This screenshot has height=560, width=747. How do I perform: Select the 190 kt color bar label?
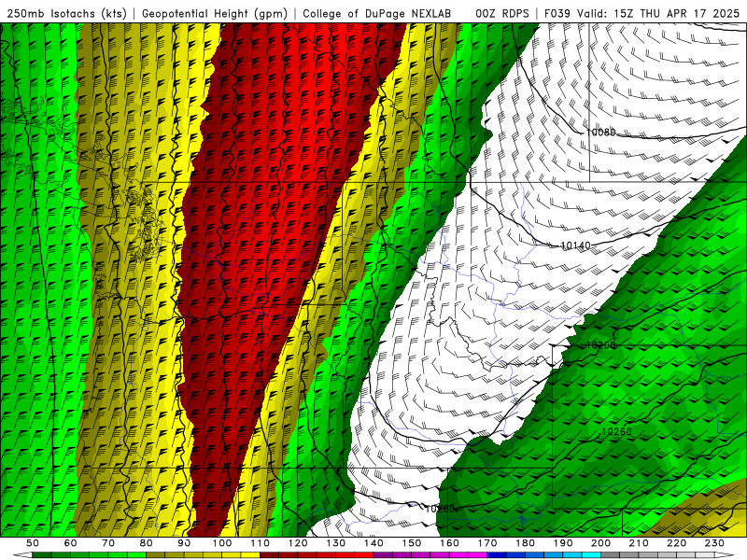click(563, 543)
